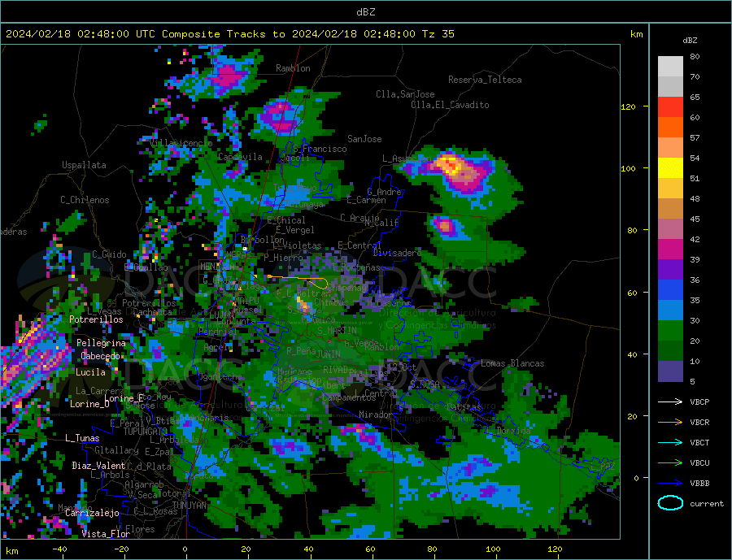Click the 'C_Chilenos' map label
The image size is (732, 560).
coord(85,200)
